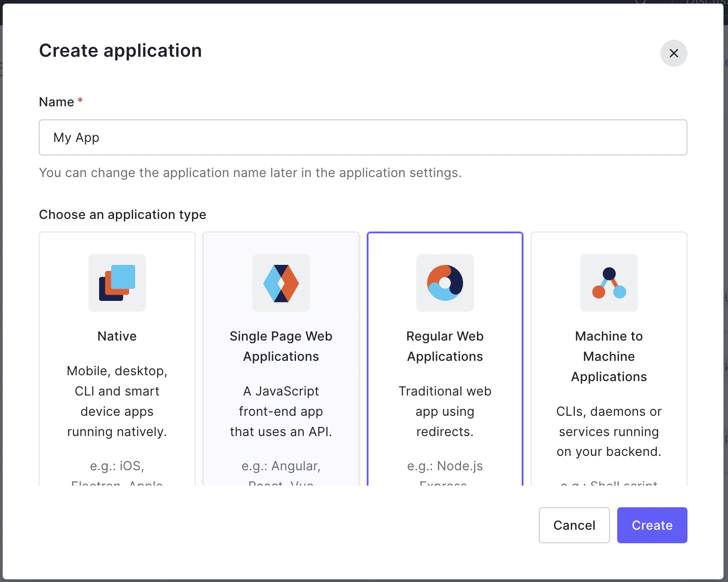Viewport: 728px width, 582px height.
Task: Click the diamond icon above Single Page Web Applications
Action: coord(281,283)
